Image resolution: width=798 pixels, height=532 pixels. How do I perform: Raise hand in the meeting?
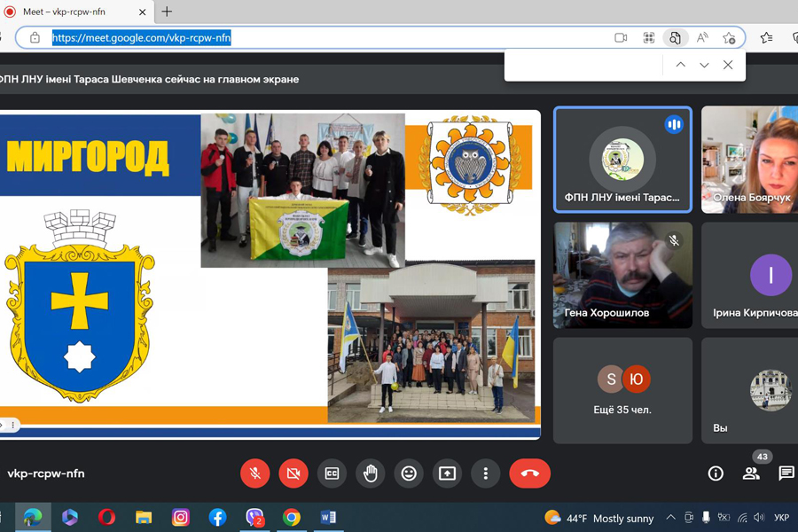[371, 473]
